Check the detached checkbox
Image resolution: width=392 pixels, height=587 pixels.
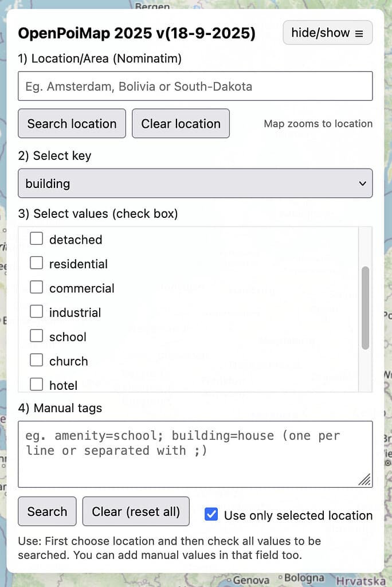[37, 239]
